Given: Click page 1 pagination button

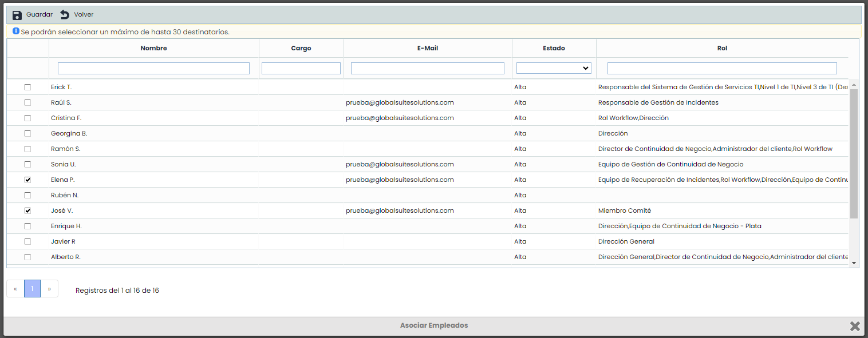Looking at the screenshot, I should pyautogui.click(x=32, y=289).
